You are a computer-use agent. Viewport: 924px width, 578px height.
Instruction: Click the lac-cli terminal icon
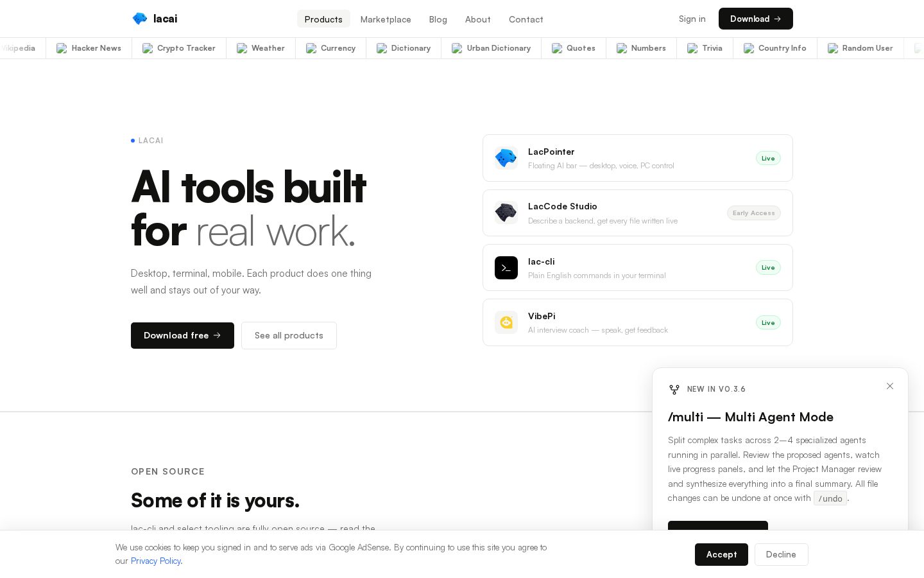tap(506, 268)
